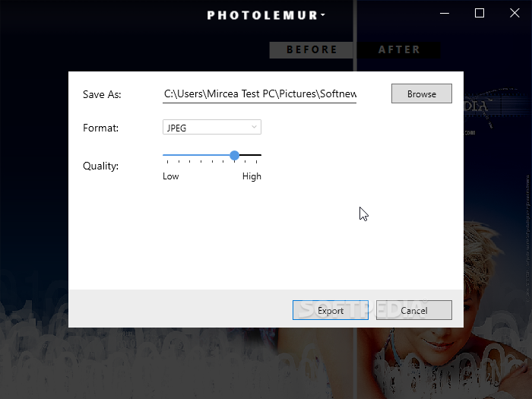Maximize the Photolemur window
Screen dimensions: 532x399
[480, 13]
